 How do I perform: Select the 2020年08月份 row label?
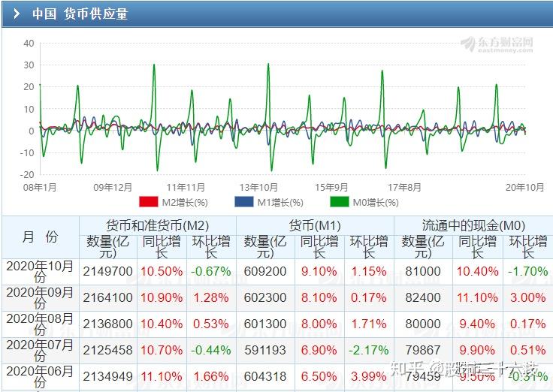tap(40, 324)
